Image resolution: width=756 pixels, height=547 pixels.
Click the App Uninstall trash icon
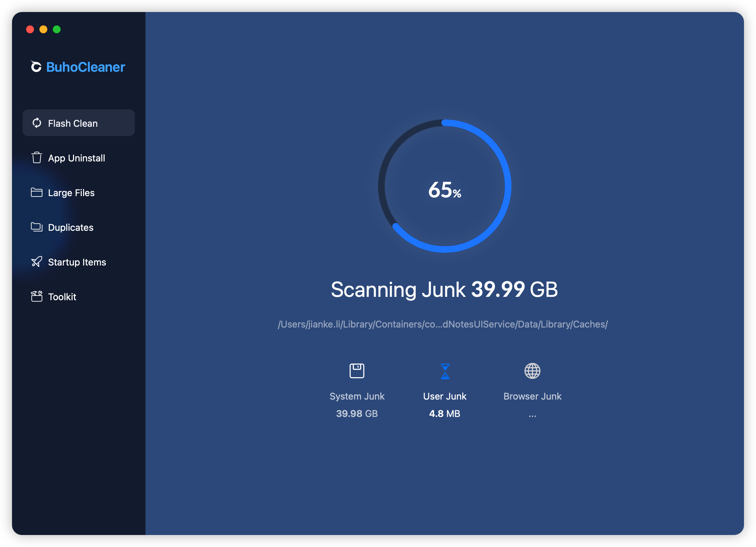(x=37, y=157)
